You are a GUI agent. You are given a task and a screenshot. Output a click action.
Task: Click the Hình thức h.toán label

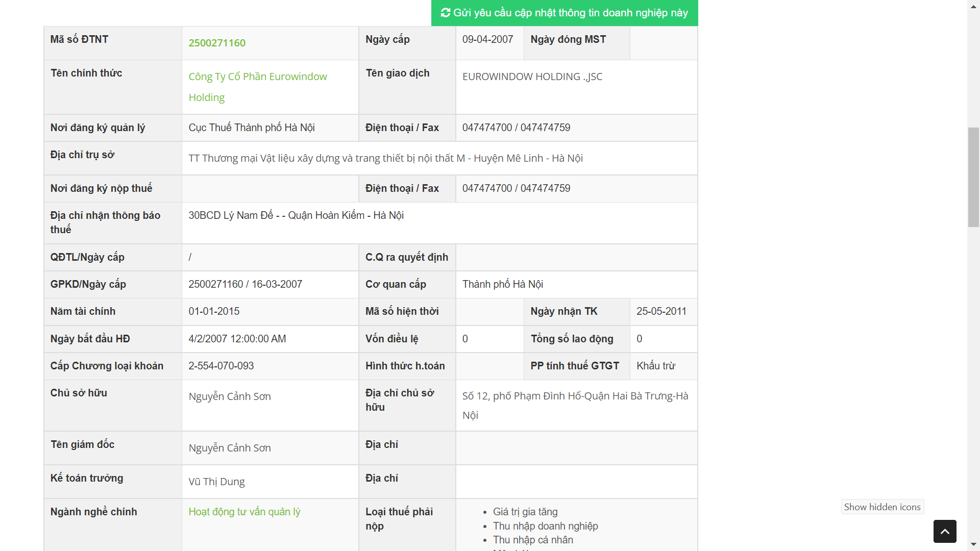point(405,366)
